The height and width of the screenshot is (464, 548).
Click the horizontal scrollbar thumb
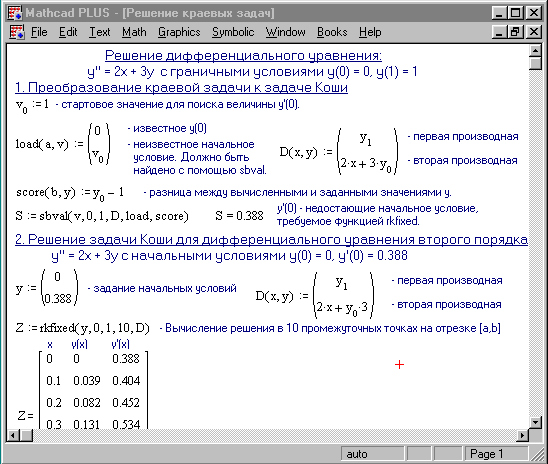pyautogui.click(x=26, y=435)
